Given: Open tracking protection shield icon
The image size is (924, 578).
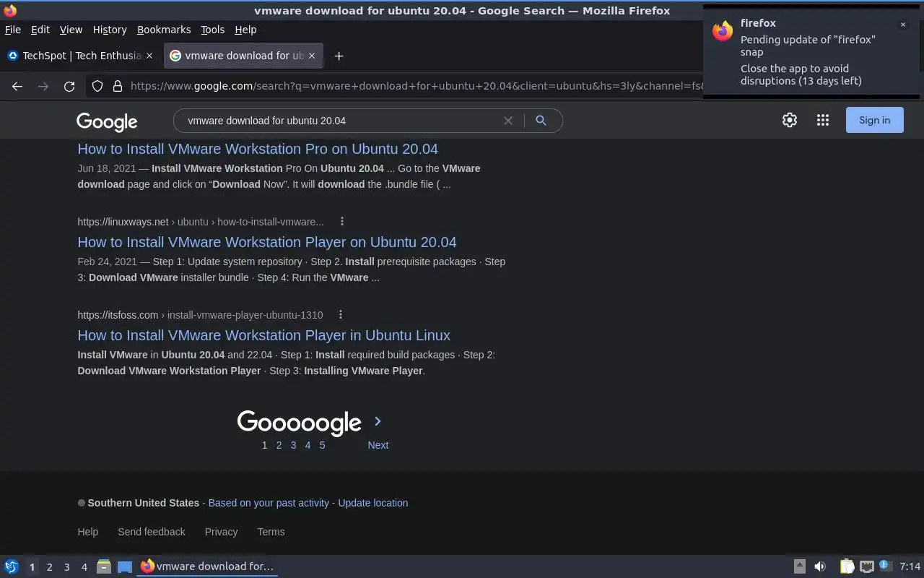Looking at the screenshot, I should point(97,86).
